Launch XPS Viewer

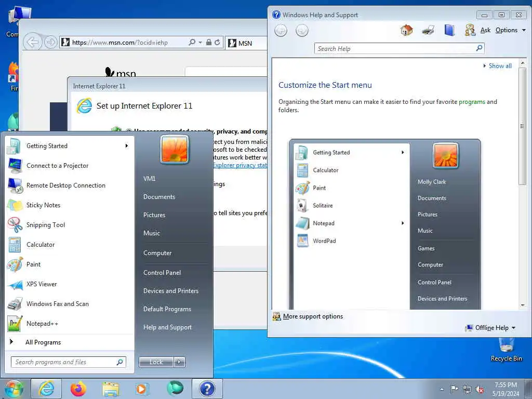70,284
